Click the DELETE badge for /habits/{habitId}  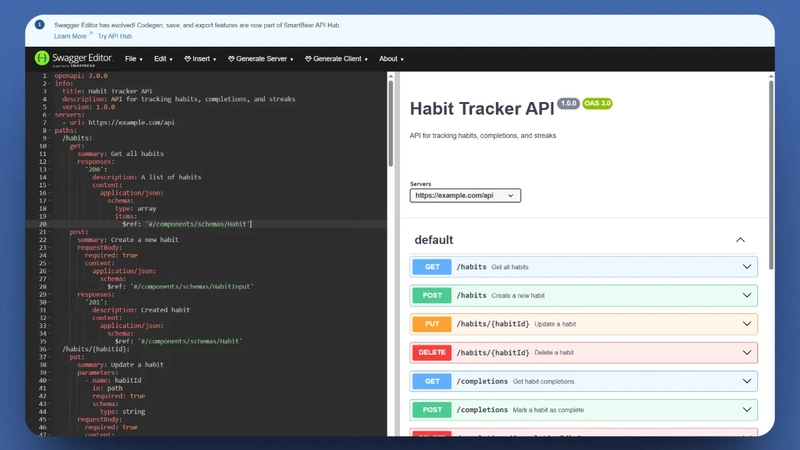432,353
